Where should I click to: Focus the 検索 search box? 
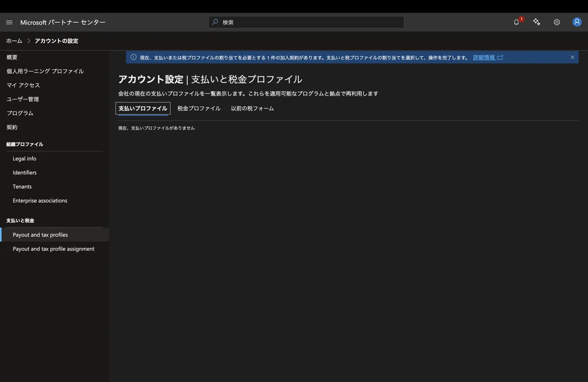click(x=306, y=22)
